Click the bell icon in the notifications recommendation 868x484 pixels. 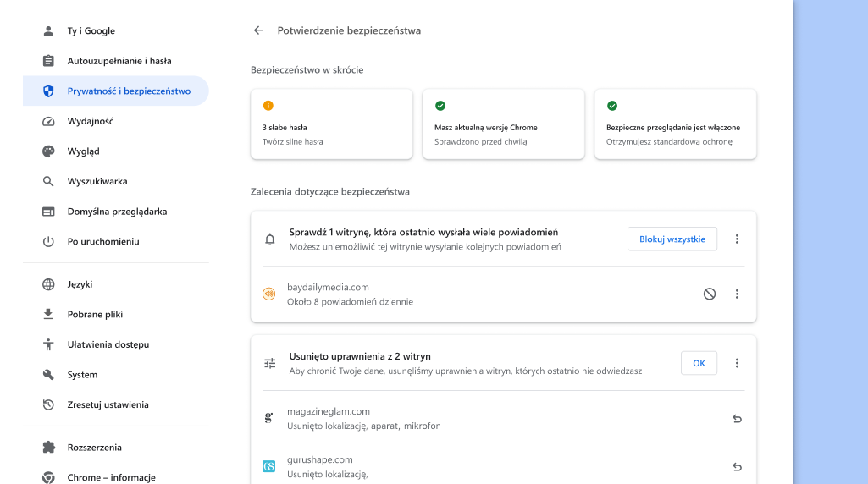(x=269, y=239)
